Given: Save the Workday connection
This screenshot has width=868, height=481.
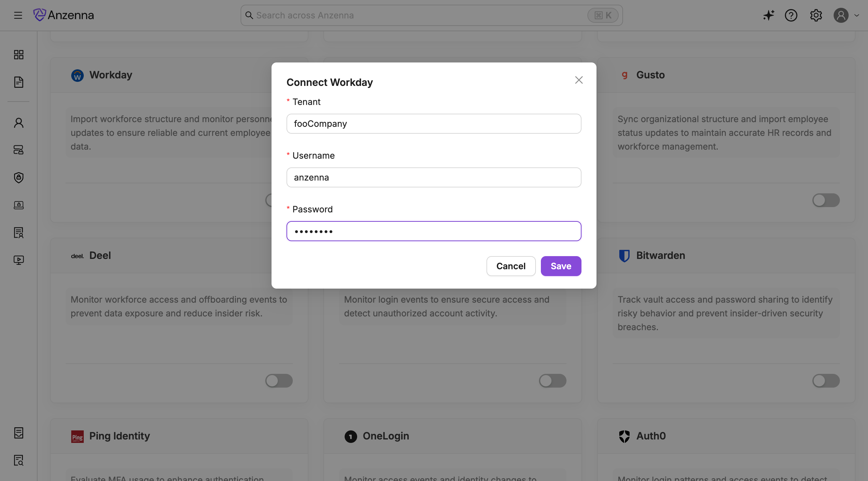Looking at the screenshot, I should [x=561, y=266].
